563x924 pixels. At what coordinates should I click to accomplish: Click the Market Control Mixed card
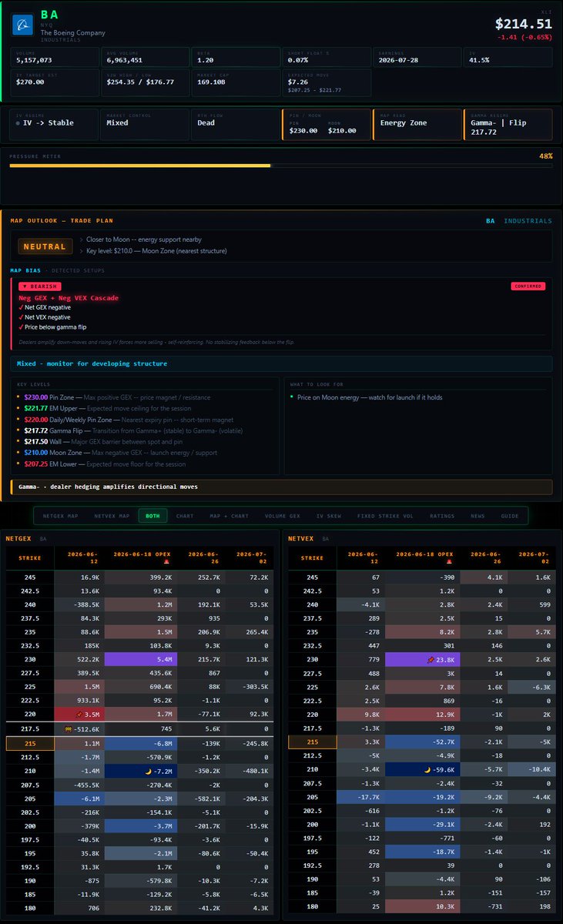point(144,125)
